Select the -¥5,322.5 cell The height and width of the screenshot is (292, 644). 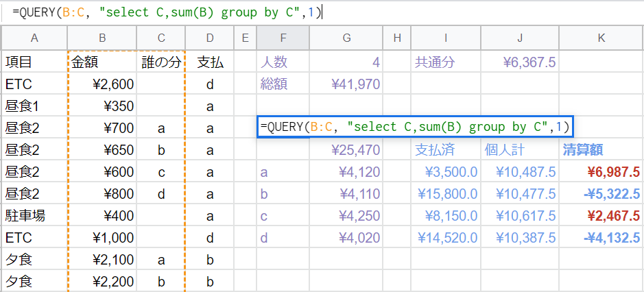point(601,194)
